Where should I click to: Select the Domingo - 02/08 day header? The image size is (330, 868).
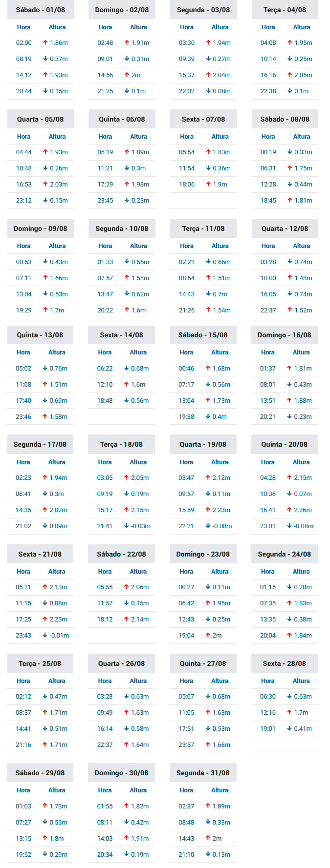tap(122, 10)
